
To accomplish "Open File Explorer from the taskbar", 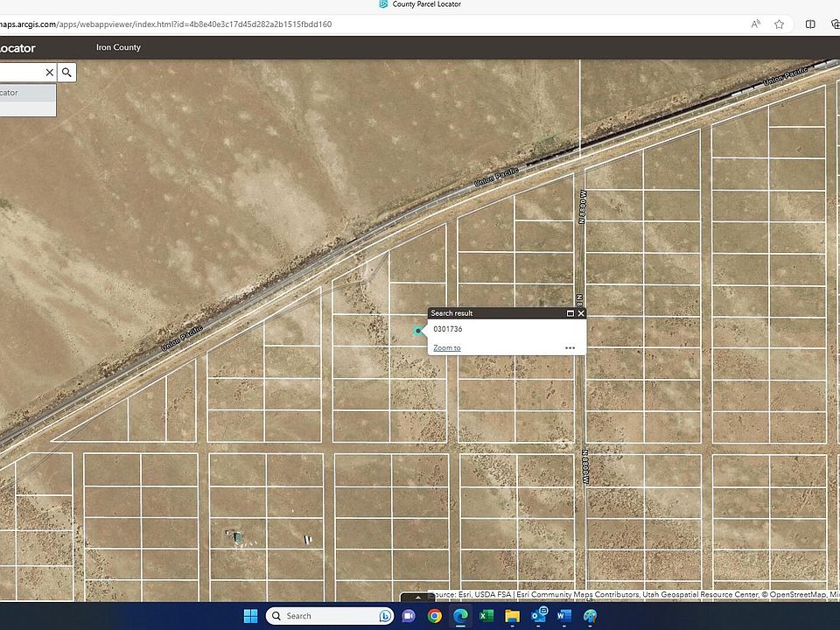I will pyautogui.click(x=513, y=616).
